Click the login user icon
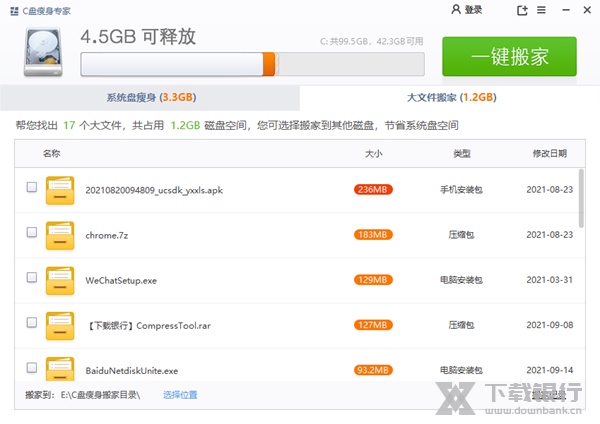The image size is (600, 424). coord(455,10)
